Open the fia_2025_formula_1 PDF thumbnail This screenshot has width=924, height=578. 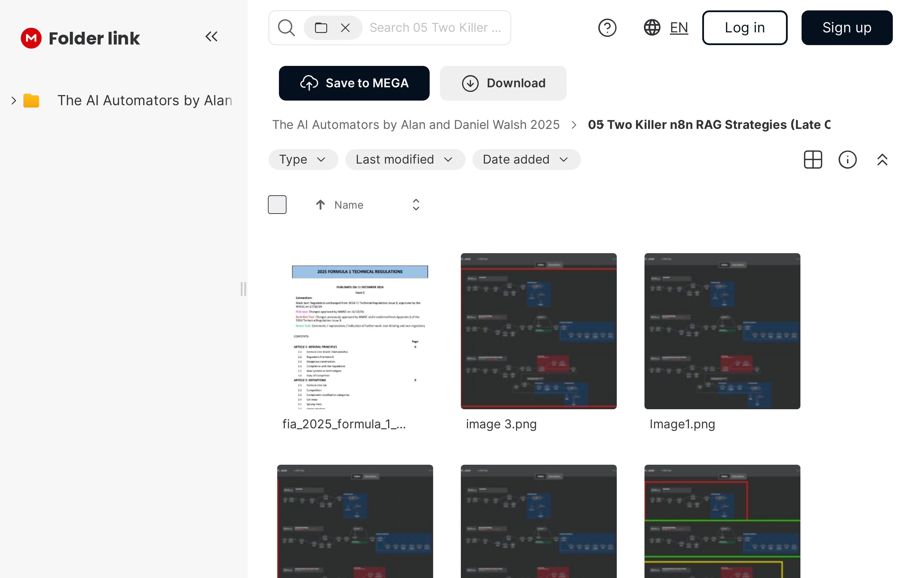point(355,331)
